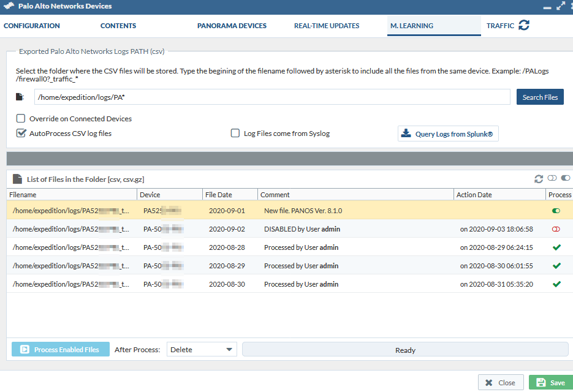Click Query Logs from Splunk button

click(448, 134)
